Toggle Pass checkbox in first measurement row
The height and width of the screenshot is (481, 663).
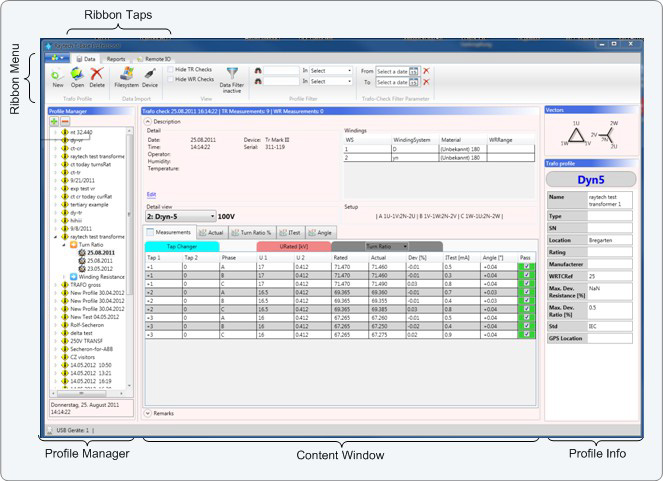click(527, 268)
